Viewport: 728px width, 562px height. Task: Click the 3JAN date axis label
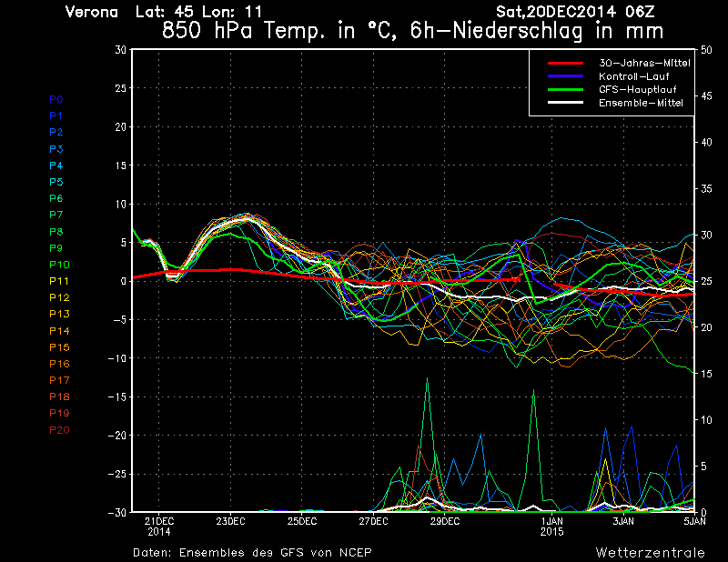(623, 522)
